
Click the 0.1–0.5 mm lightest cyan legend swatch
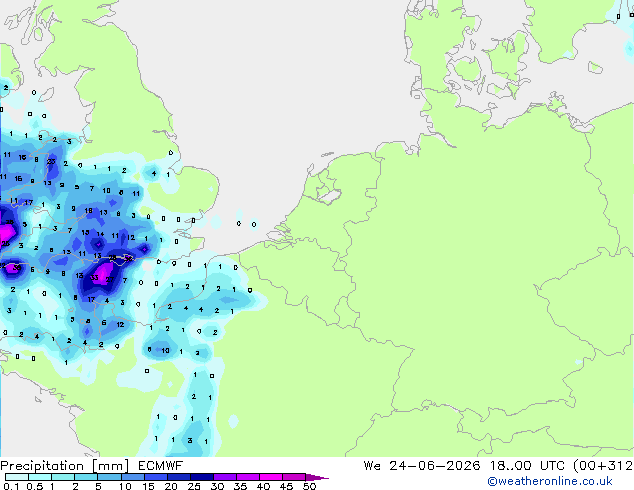[x=17, y=477]
